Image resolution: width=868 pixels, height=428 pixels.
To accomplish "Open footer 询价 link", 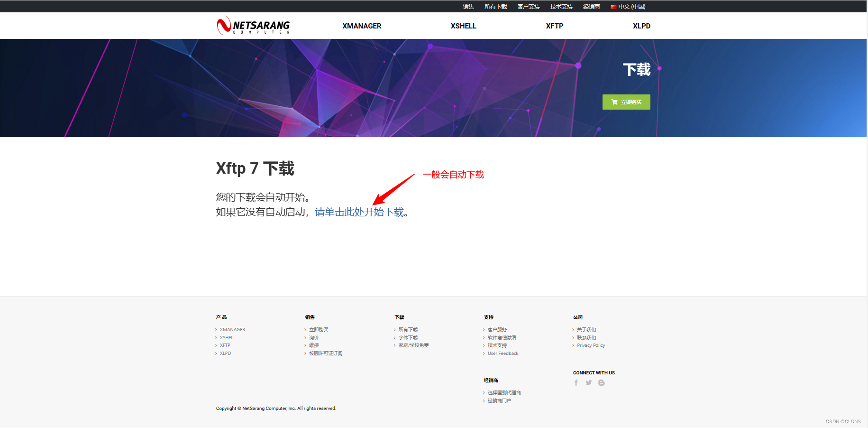I will pyautogui.click(x=314, y=338).
